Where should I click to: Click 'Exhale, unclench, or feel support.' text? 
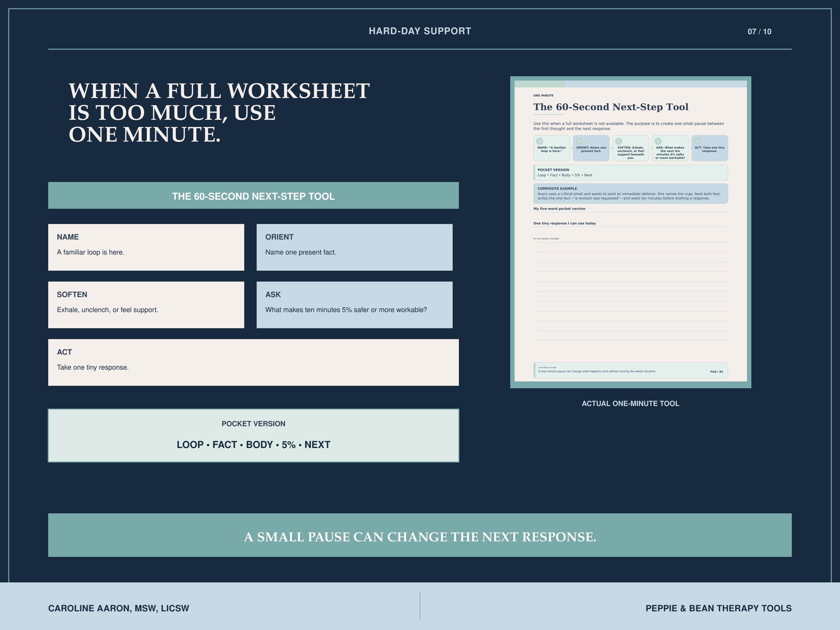tap(107, 310)
